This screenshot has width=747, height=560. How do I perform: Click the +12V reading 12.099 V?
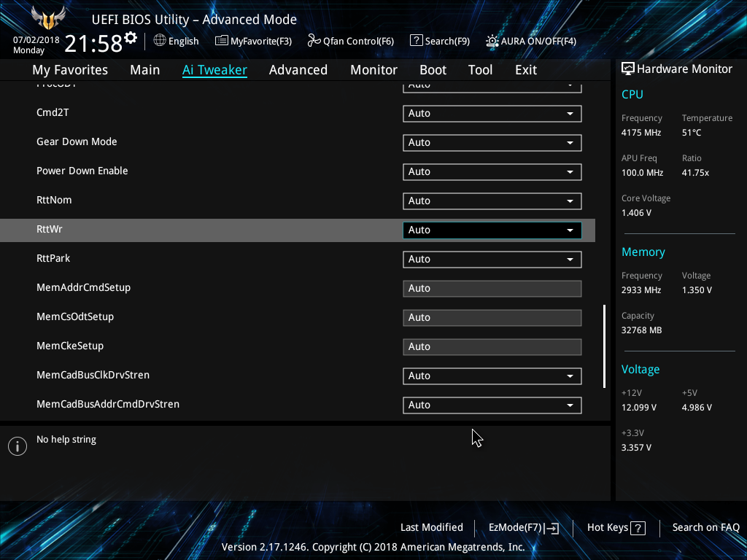point(639,408)
